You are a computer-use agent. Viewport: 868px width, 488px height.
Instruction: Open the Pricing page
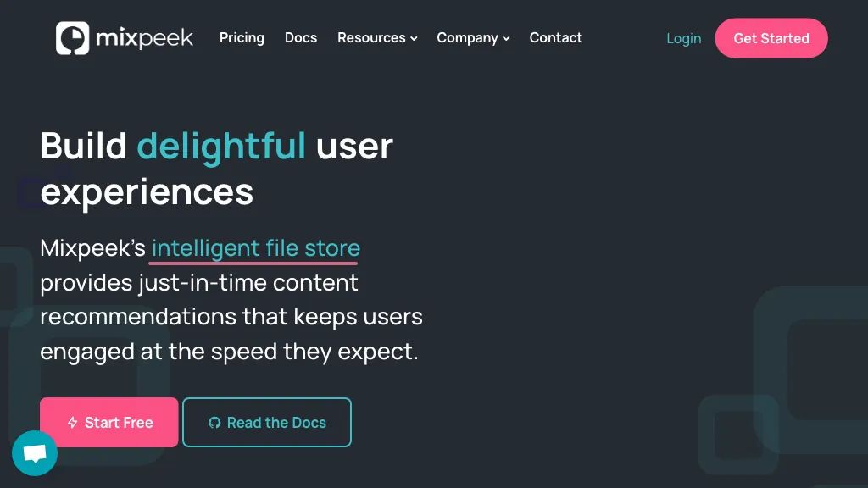point(242,38)
